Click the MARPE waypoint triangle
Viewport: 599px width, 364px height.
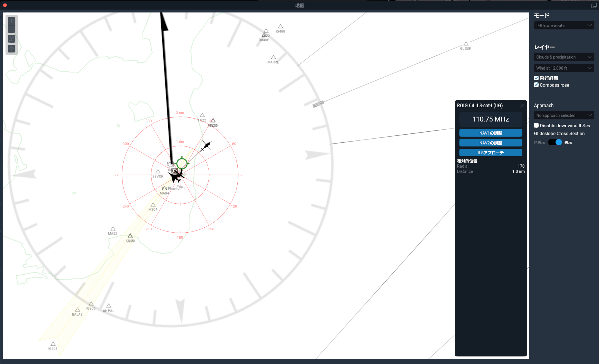coord(273,57)
